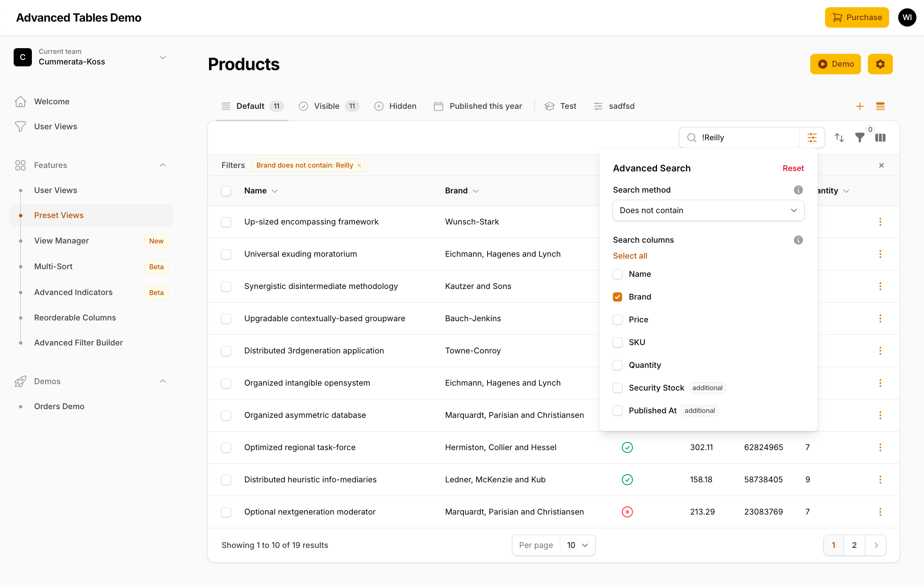Open the toggle columns icon

pyautogui.click(x=880, y=137)
